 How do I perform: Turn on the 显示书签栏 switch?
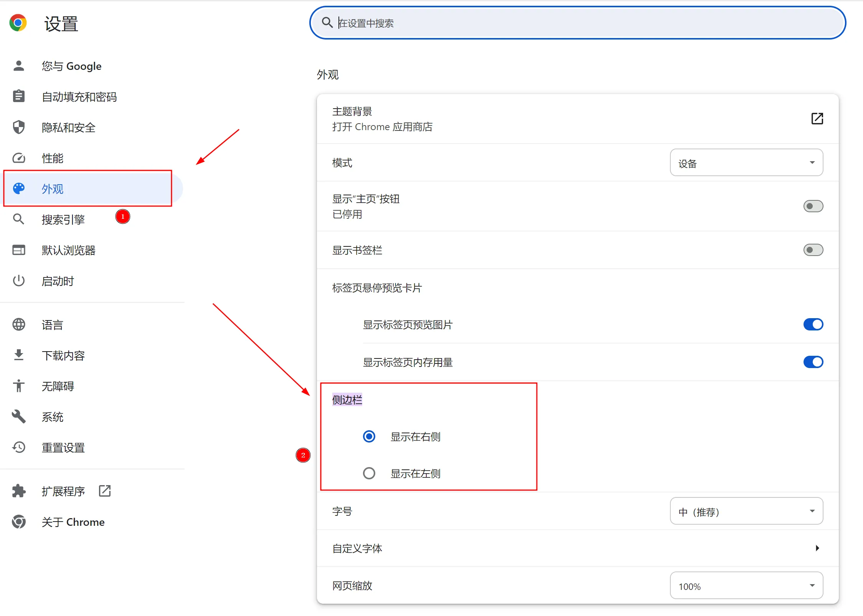pos(813,250)
